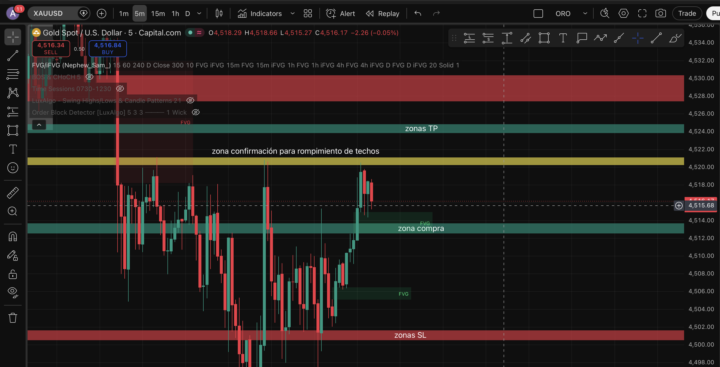Click the green market status indicator
The width and height of the screenshot is (720, 367).
coord(191,33)
